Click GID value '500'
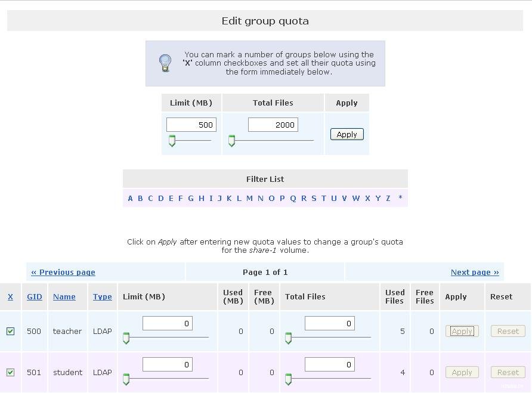 click(x=34, y=331)
